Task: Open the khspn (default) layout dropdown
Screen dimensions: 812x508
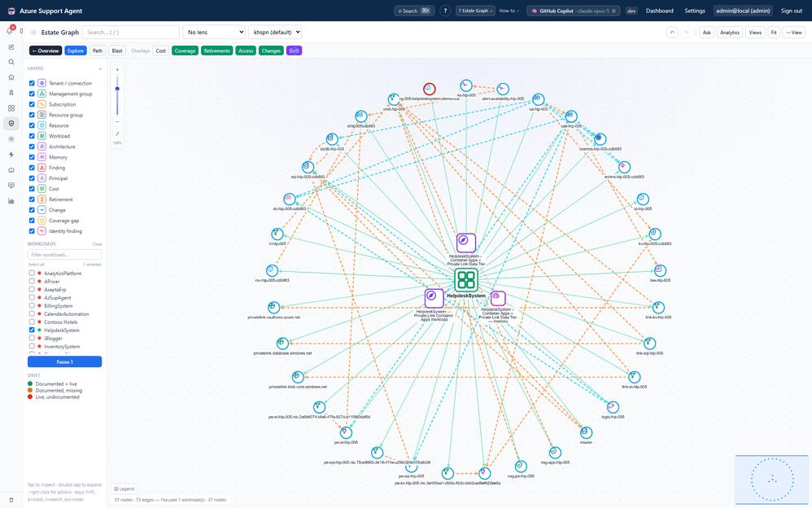Action: tap(275, 32)
